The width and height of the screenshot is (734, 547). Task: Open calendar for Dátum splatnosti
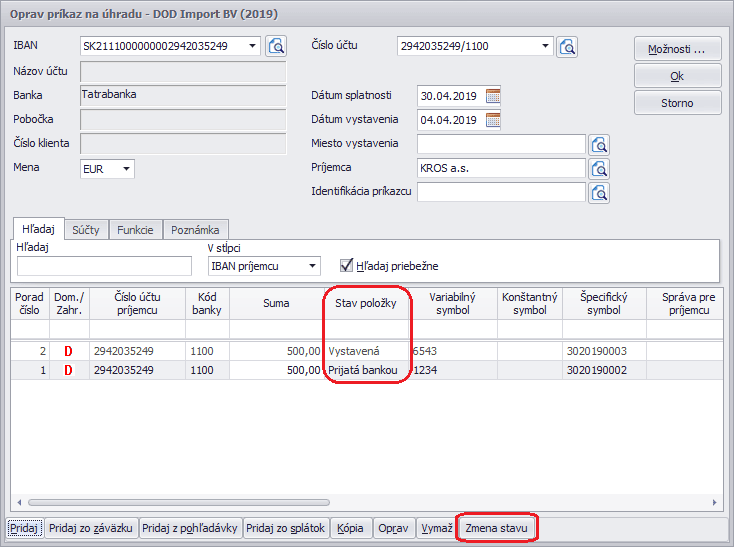[492, 96]
